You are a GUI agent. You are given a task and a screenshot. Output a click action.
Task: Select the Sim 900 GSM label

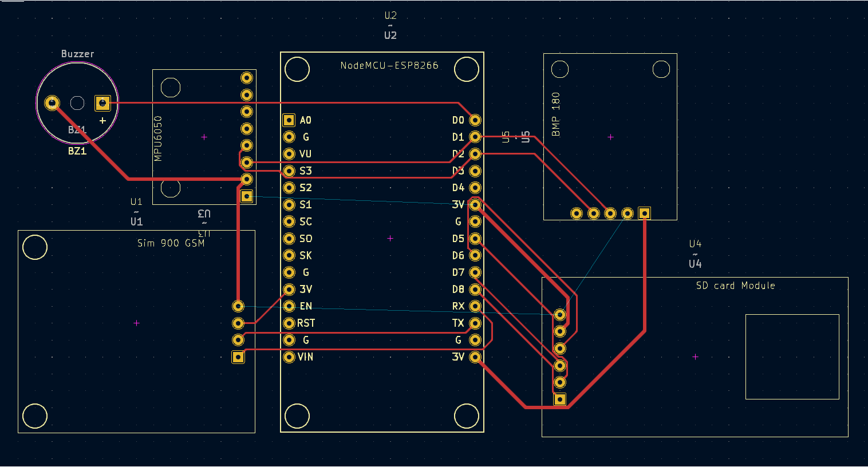coord(171,243)
